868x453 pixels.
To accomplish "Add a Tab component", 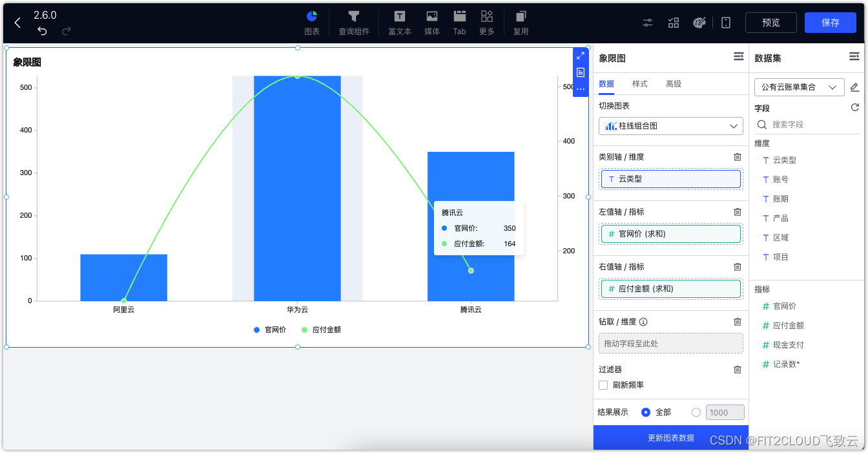I will click(459, 23).
